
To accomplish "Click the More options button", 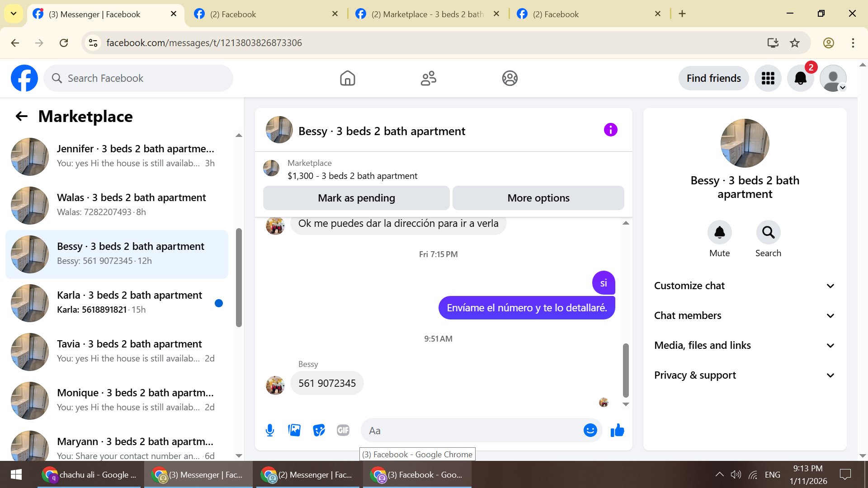I will click(538, 198).
